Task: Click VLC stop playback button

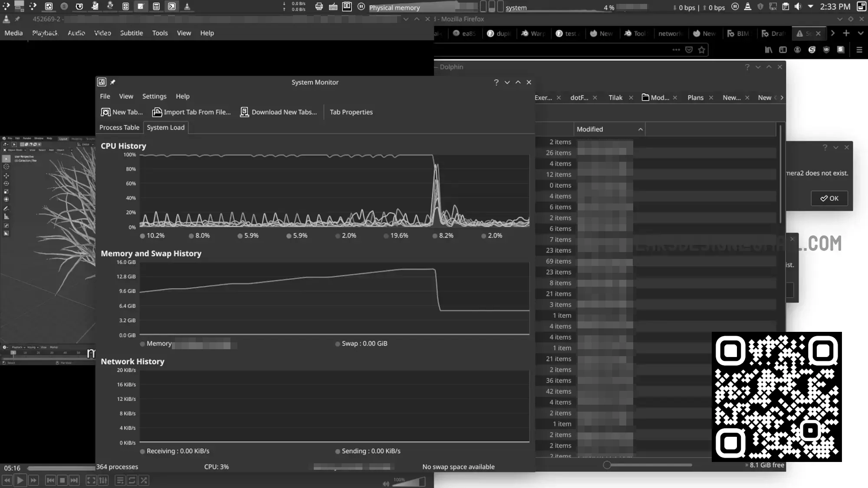Action: point(62,480)
